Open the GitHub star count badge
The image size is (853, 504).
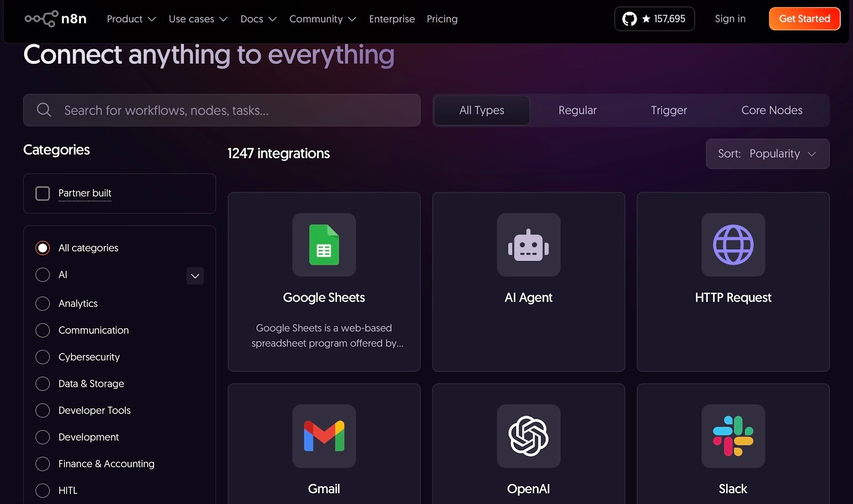tap(654, 19)
